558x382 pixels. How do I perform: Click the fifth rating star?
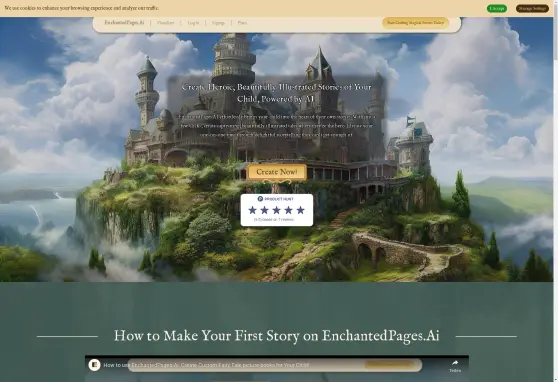point(301,210)
